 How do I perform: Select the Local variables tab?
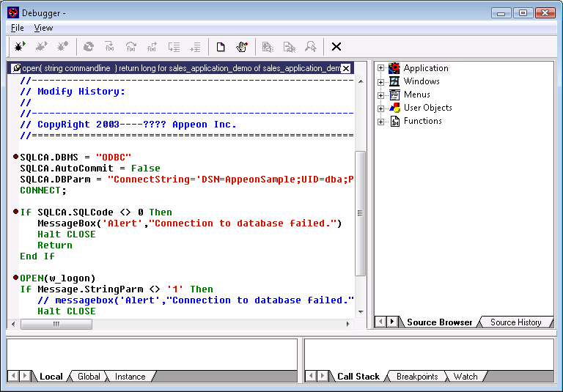click(x=51, y=376)
